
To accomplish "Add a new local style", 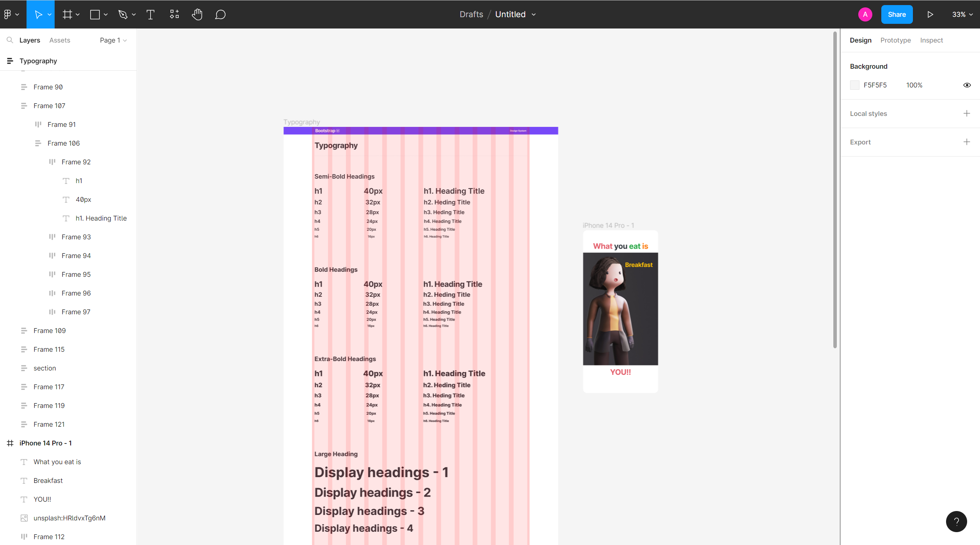I will (966, 114).
